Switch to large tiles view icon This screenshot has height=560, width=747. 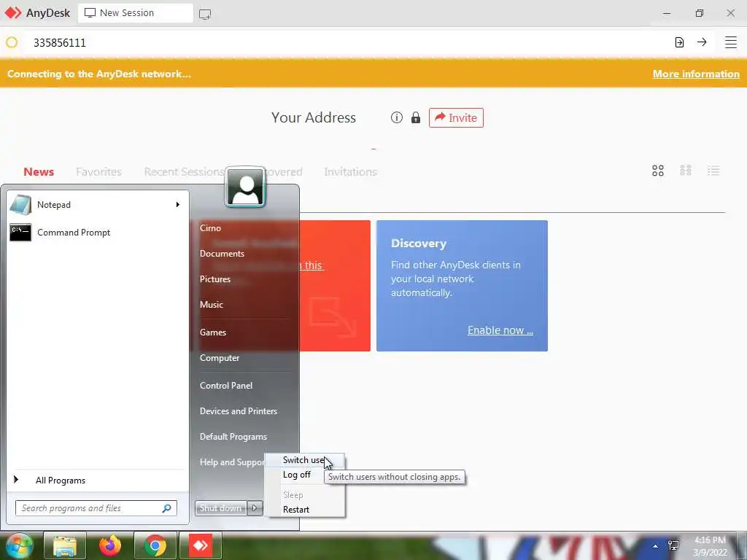pyautogui.click(x=658, y=171)
